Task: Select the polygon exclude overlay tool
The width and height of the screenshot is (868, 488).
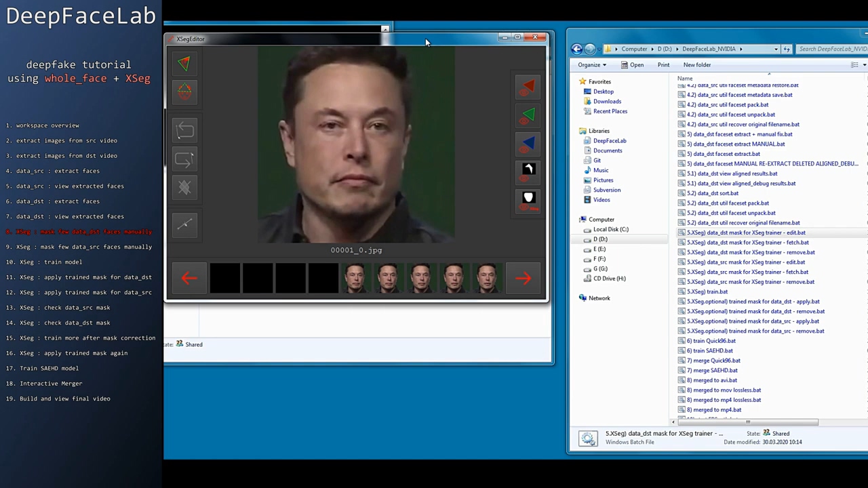Action: click(x=184, y=91)
